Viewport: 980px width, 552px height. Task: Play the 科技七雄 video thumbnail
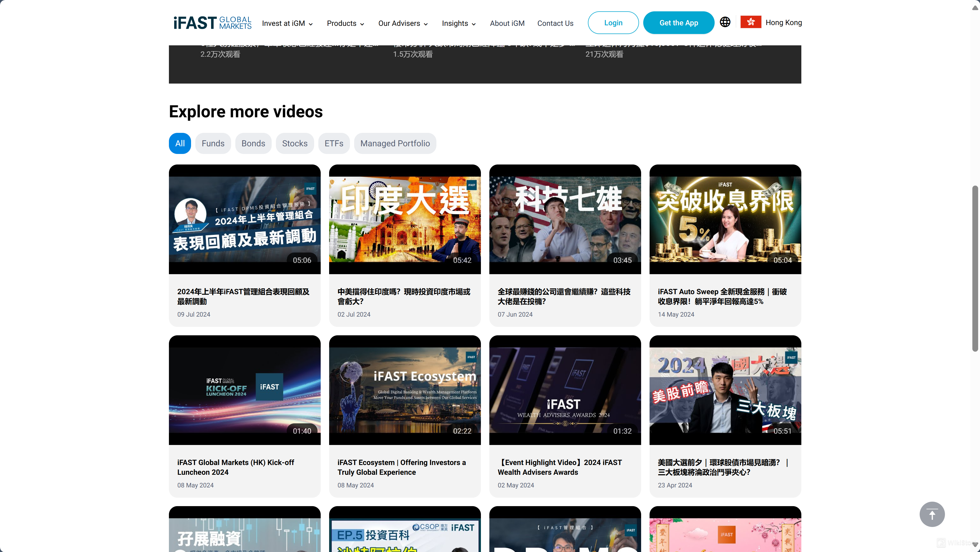tap(565, 219)
